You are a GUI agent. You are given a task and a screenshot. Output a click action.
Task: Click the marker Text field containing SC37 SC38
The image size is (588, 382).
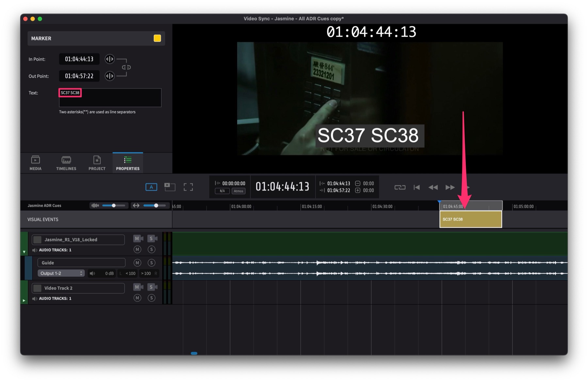point(110,98)
